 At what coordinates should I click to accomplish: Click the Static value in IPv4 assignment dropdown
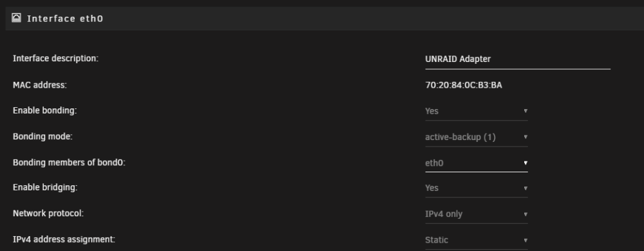point(436,240)
